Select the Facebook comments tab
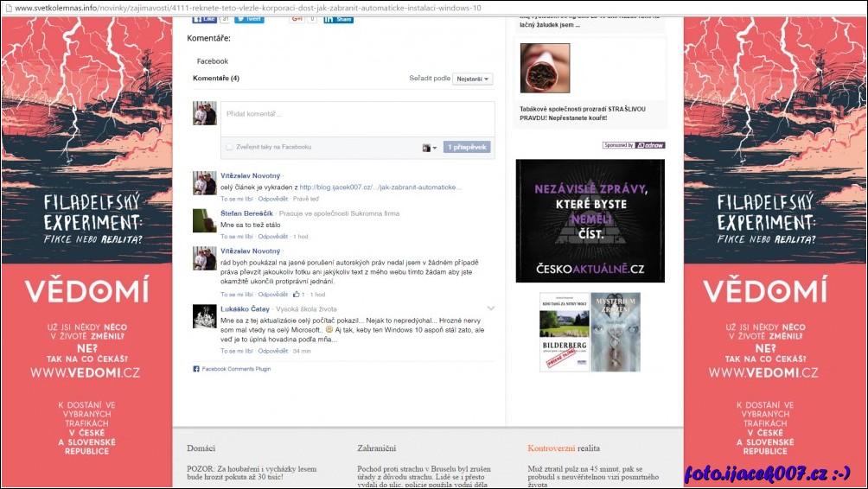The height and width of the screenshot is (489, 868). pos(213,61)
